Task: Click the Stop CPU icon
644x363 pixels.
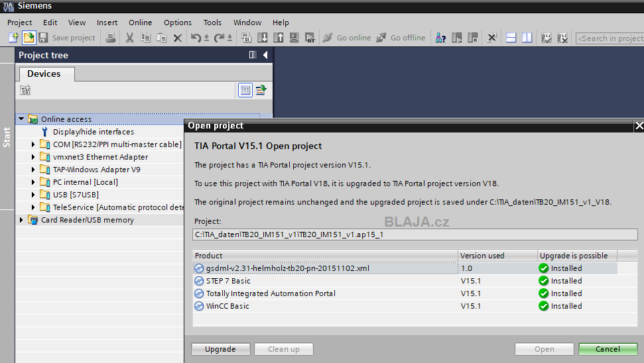Action: click(473, 38)
